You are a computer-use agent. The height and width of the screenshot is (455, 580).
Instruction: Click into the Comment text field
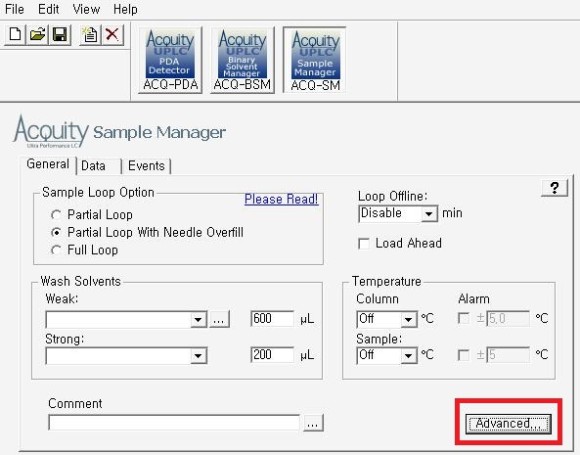pos(174,422)
